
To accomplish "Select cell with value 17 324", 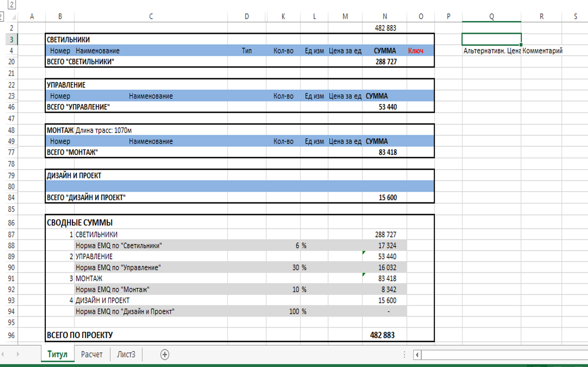I will (384, 246).
